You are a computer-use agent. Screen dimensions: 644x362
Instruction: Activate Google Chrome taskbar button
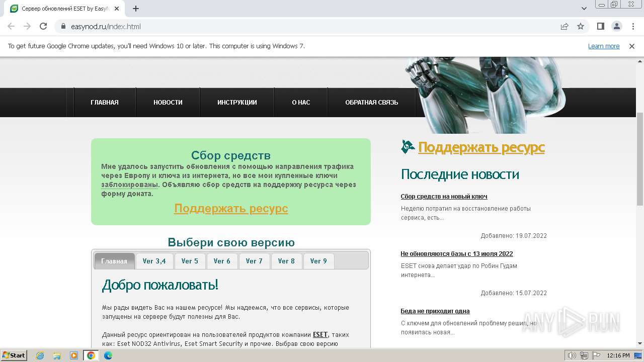tap(91, 355)
